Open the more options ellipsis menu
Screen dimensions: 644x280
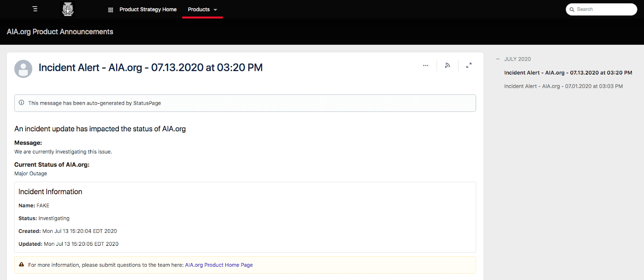425,65
